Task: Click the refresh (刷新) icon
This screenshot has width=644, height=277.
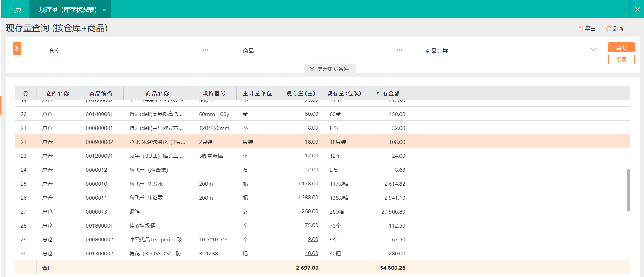Action: (608, 29)
